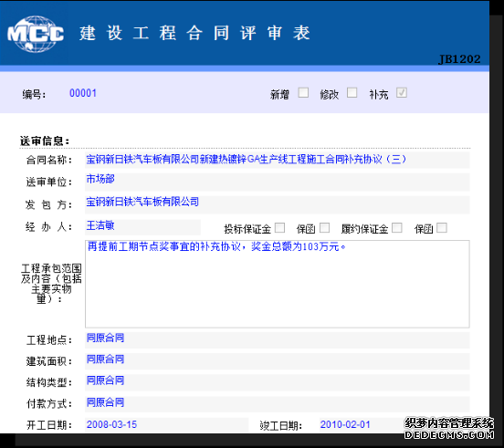Click inside the 工程承包范围 text area

pos(277,284)
